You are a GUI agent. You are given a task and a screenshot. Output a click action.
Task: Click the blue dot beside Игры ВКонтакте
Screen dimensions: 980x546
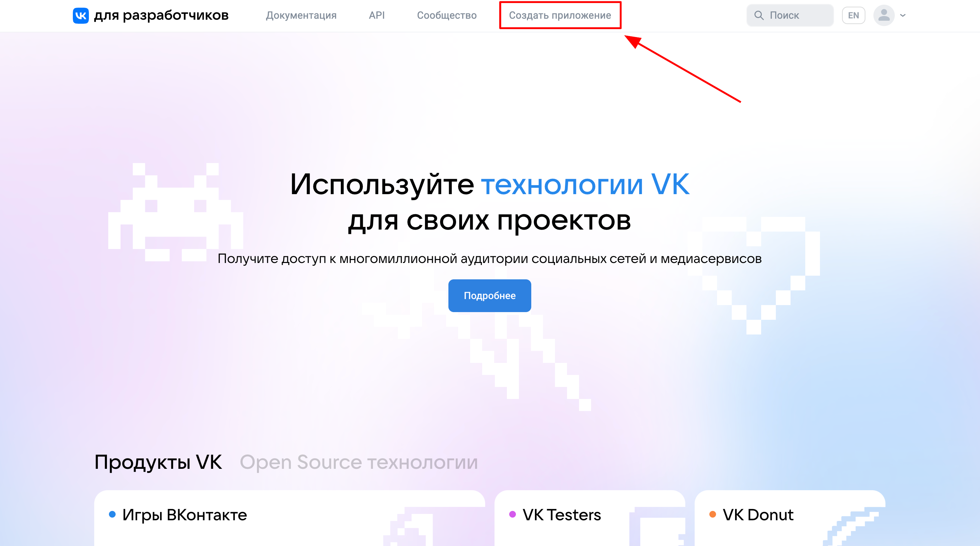pos(112,514)
